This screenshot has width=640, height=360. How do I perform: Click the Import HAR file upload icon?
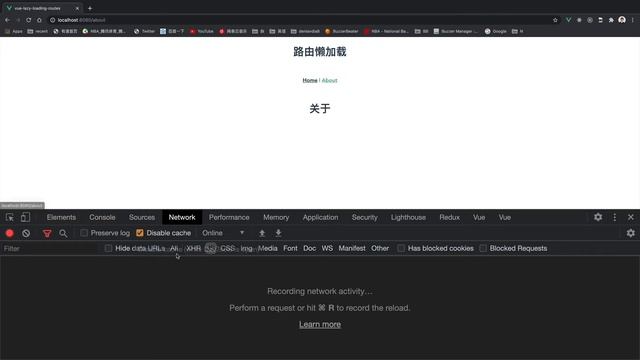(x=262, y=233)
